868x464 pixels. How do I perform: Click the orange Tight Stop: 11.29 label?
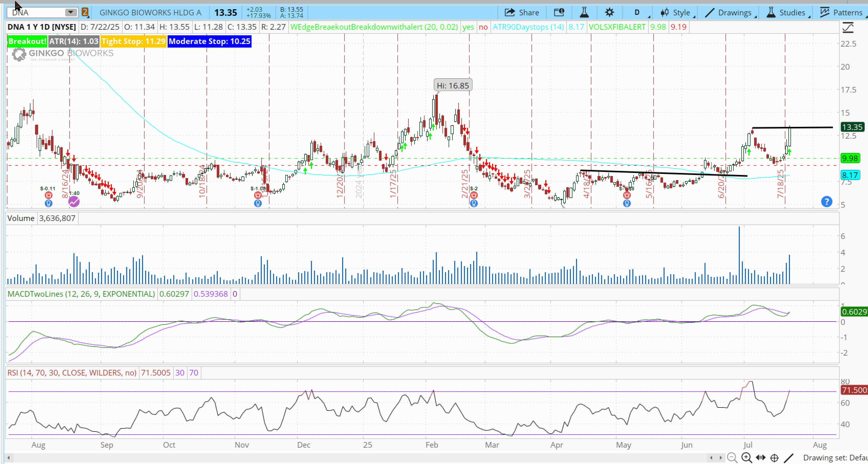coord(133,41)
